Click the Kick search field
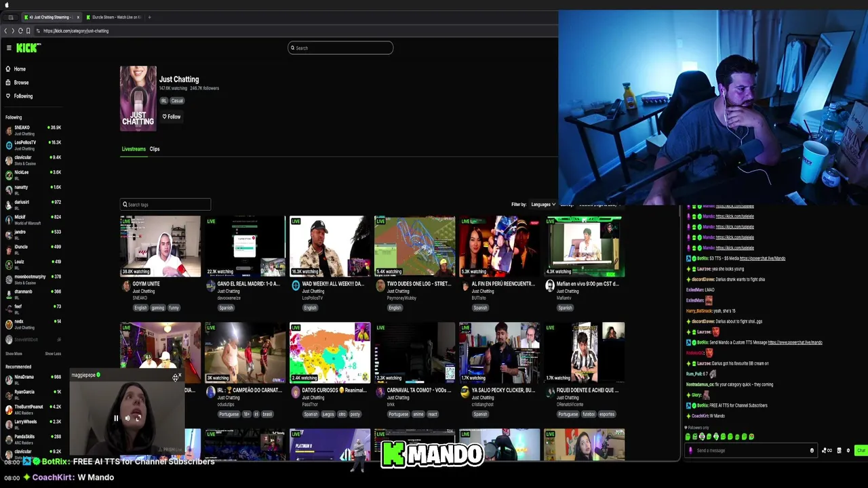This screenshot has width=868, height=488. click(340, 48)
